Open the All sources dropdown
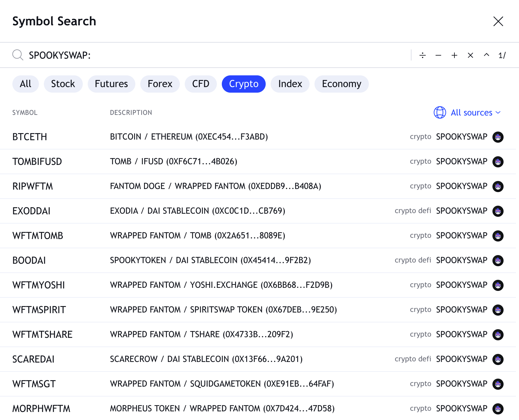This screenshot has height=420, width=519. tap(467, 112)
